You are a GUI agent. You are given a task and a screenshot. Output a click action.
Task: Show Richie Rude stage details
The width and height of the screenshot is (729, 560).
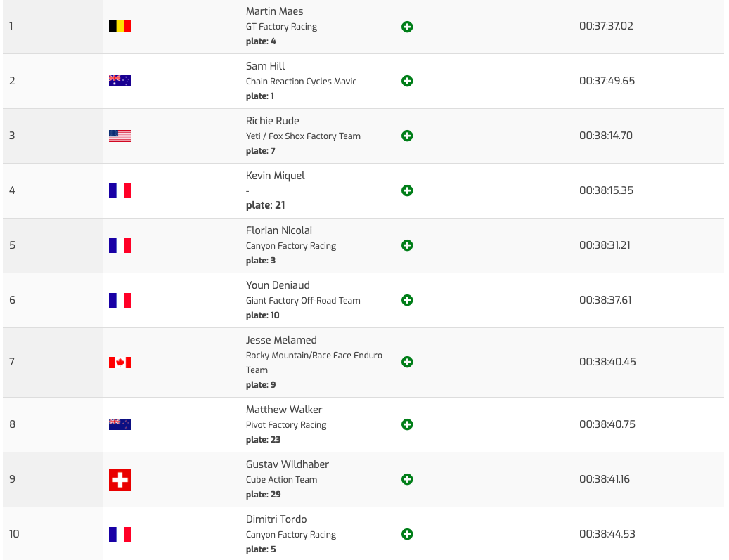(406, 136)
